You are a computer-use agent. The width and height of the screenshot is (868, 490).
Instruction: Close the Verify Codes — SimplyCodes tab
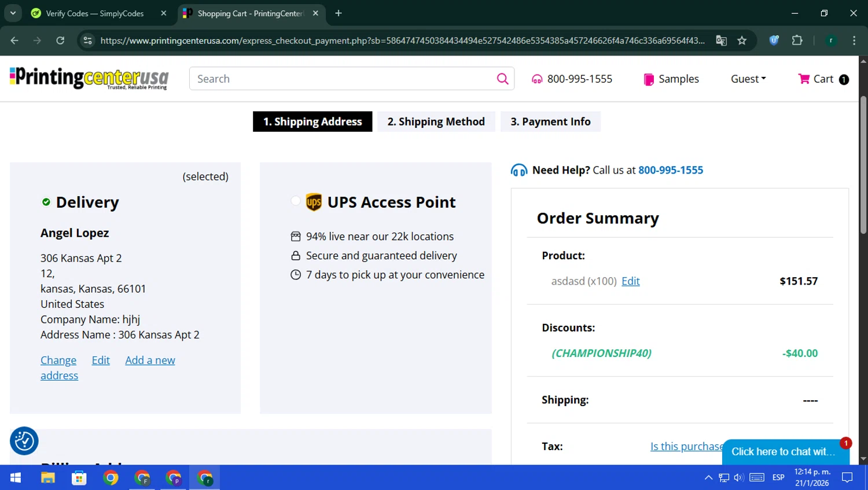point(164,13)
